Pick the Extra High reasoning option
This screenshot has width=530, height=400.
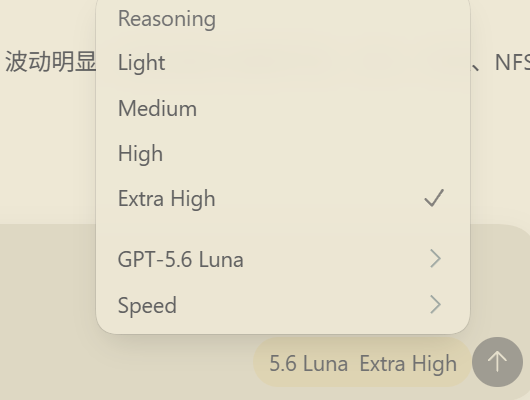click(283, 198)
